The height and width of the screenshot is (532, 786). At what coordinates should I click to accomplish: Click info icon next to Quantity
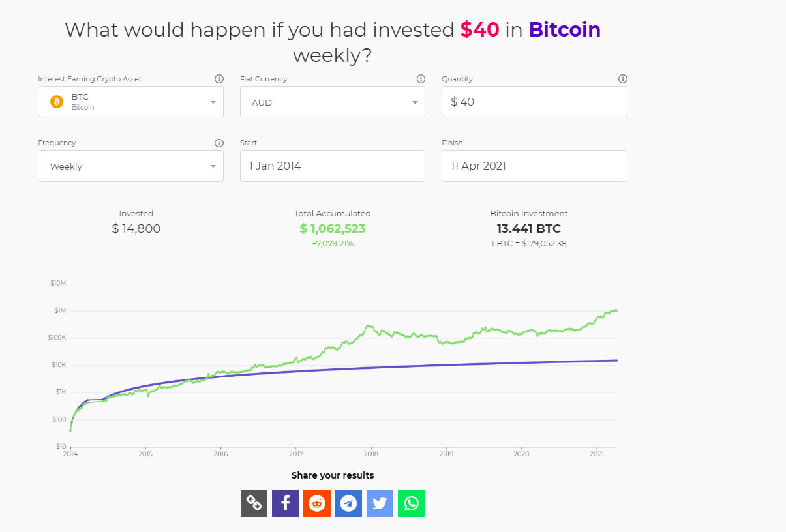623,79
